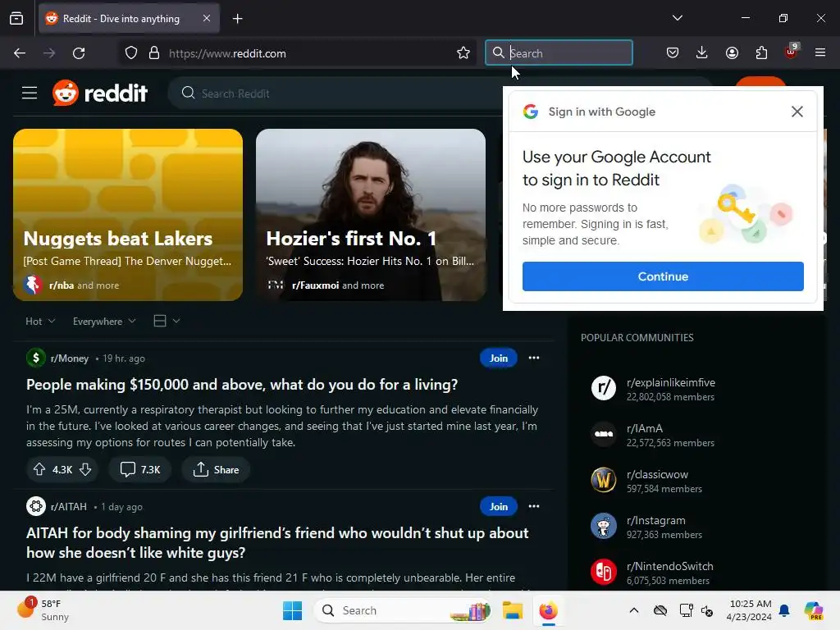Open the Save to Pocket icon
The width and height of the screenshot is (840, 630).
pos(673,52)
